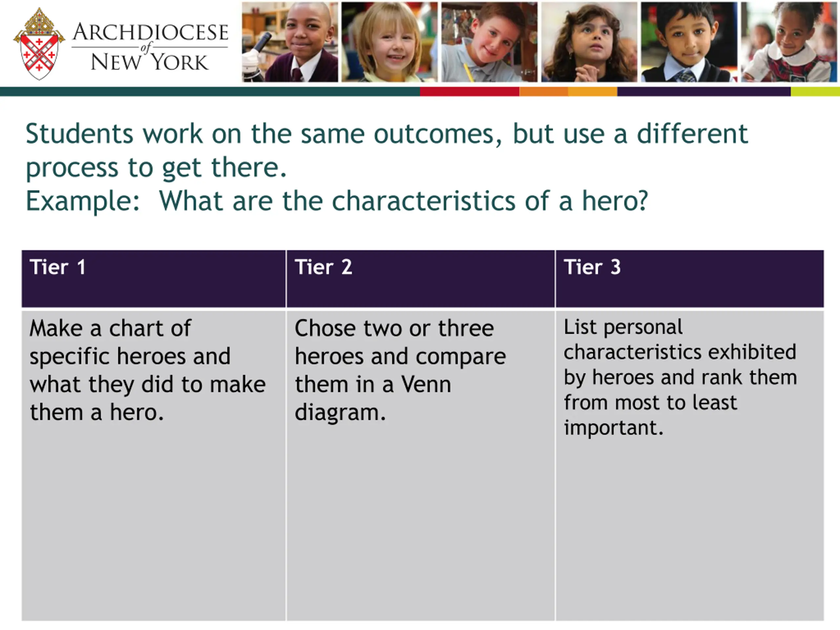The width and height of the screenshot is (840, 630).
Task: Select photo of boy in vest and tie
Action: (x=689, y=42)
